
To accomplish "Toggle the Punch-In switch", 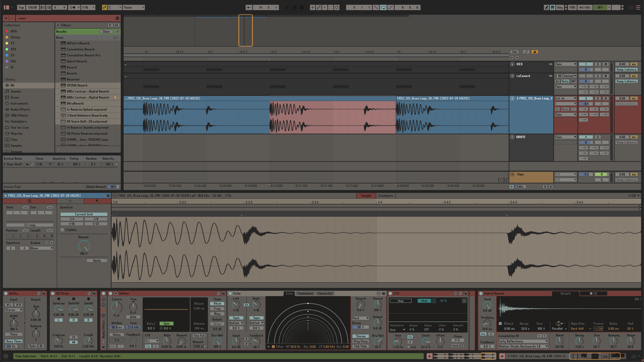I will [376, 8].
